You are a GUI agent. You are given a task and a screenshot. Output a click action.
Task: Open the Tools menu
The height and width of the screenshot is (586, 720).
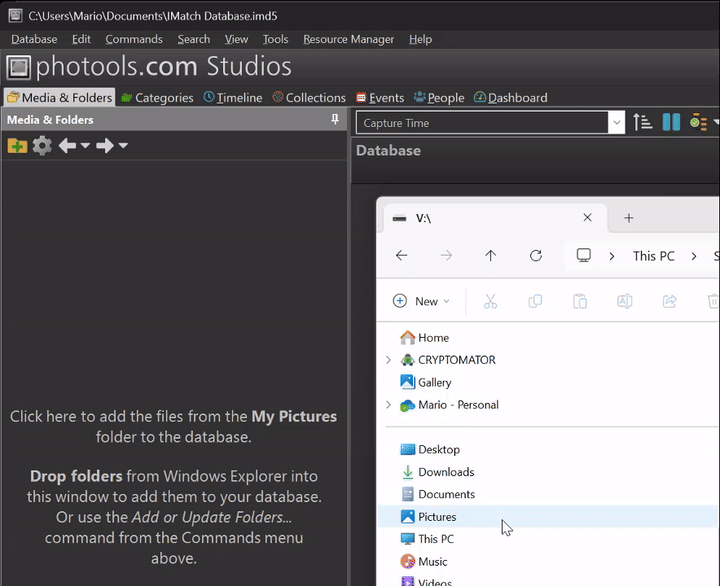click(x=276, y=39)
